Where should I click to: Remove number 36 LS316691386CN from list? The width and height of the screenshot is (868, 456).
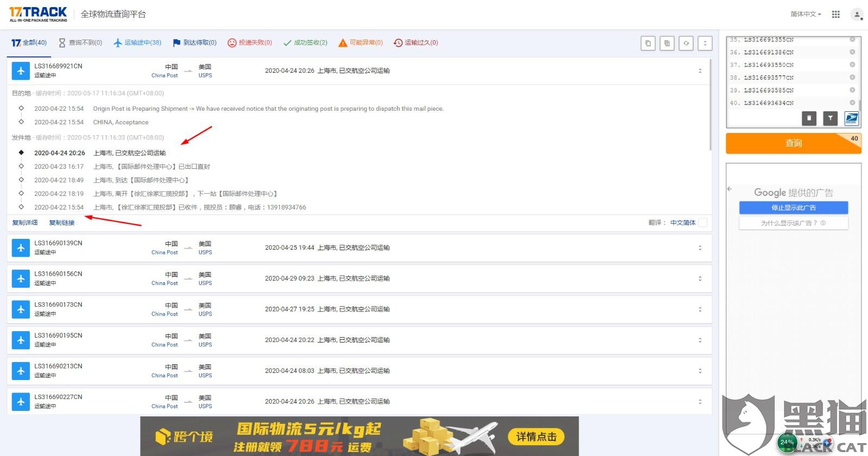[x=852, y=52]
